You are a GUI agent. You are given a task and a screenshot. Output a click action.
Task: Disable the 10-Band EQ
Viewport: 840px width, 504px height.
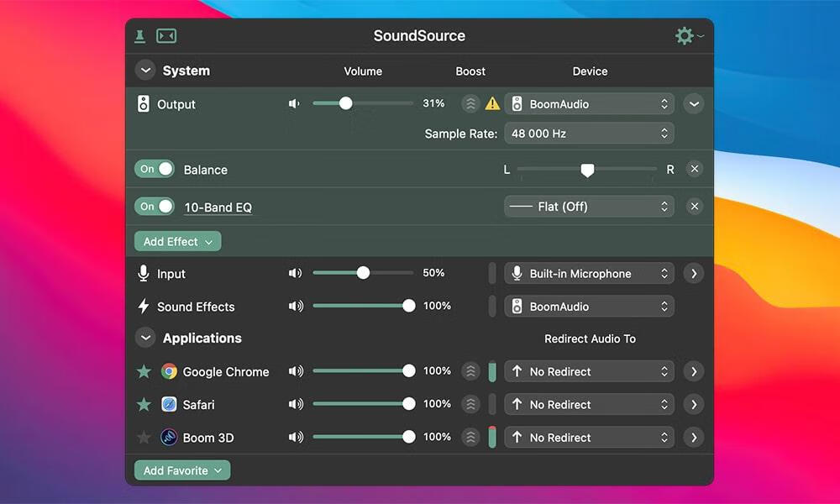154,206
